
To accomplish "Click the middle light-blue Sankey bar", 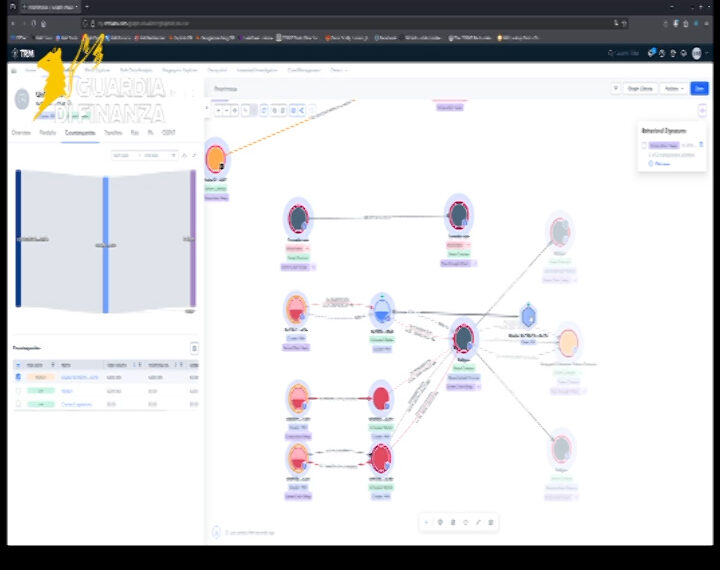I will 106,245.
